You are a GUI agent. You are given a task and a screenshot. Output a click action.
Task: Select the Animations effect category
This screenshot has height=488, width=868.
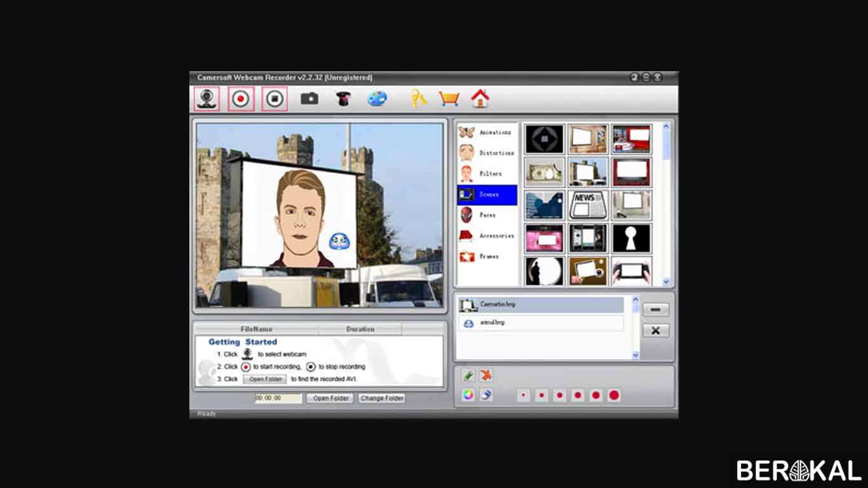tap(487, 132)
